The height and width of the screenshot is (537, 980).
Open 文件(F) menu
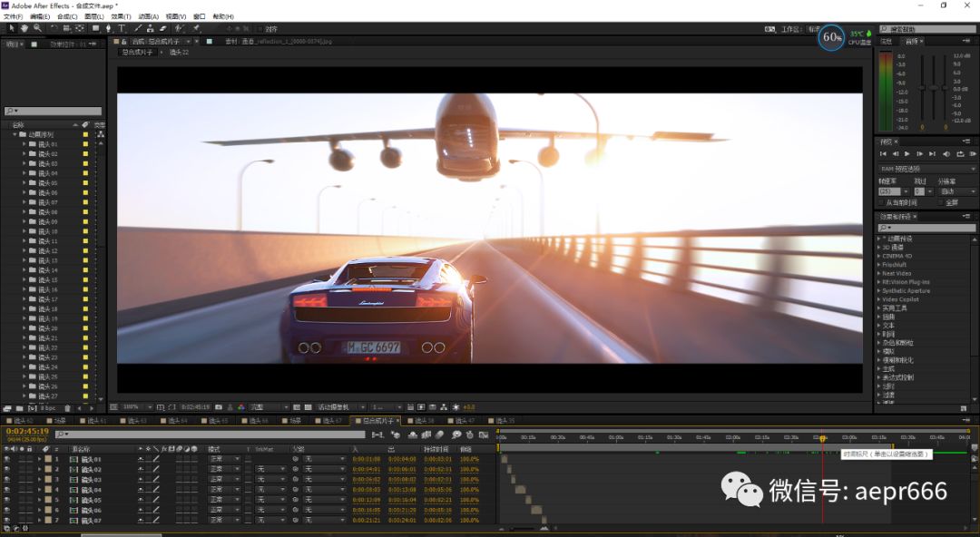13,16
